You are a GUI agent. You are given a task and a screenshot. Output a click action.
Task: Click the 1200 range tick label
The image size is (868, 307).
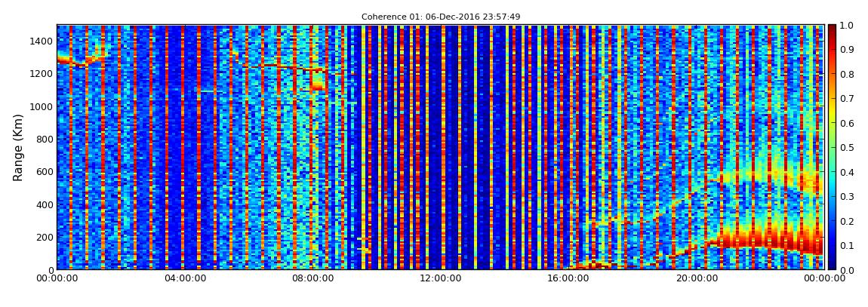click(42, 74)
